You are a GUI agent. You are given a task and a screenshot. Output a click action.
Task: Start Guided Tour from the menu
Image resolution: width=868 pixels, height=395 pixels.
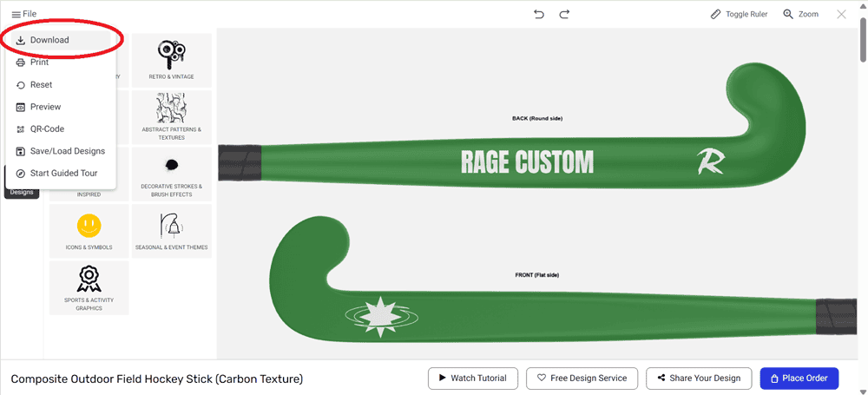coord(63,174)
